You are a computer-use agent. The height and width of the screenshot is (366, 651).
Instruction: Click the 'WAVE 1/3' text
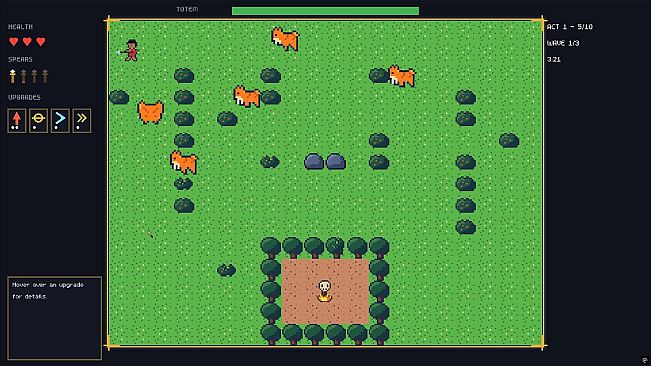(563, 43)
